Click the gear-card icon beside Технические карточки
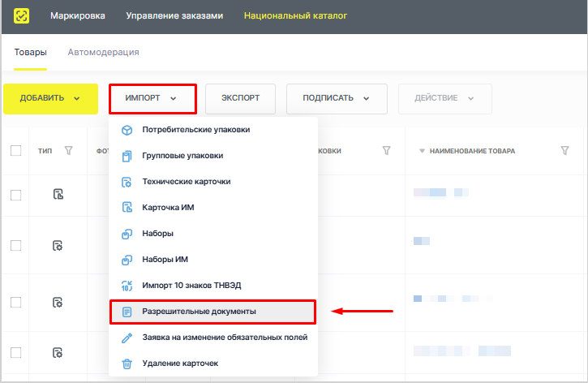588x383 pixels. (127, 182)
